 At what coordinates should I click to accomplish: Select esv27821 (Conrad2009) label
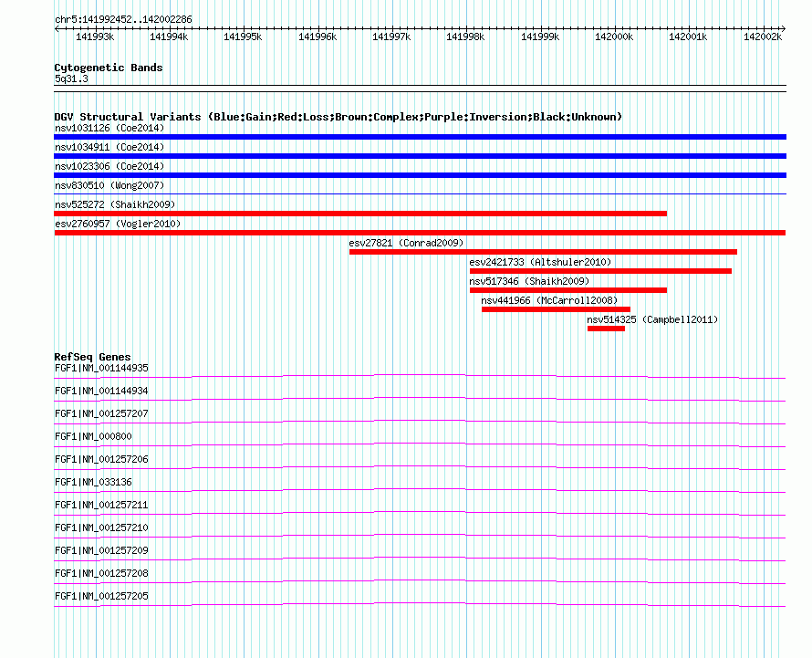[406, 243]
